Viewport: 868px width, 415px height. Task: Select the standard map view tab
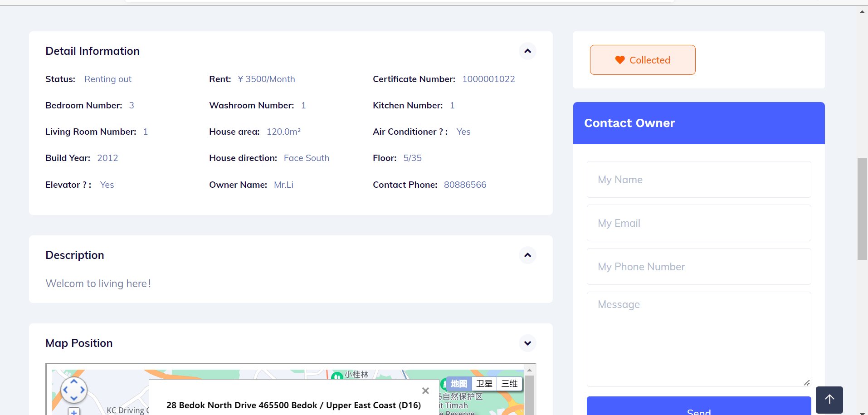click(458, 383)
